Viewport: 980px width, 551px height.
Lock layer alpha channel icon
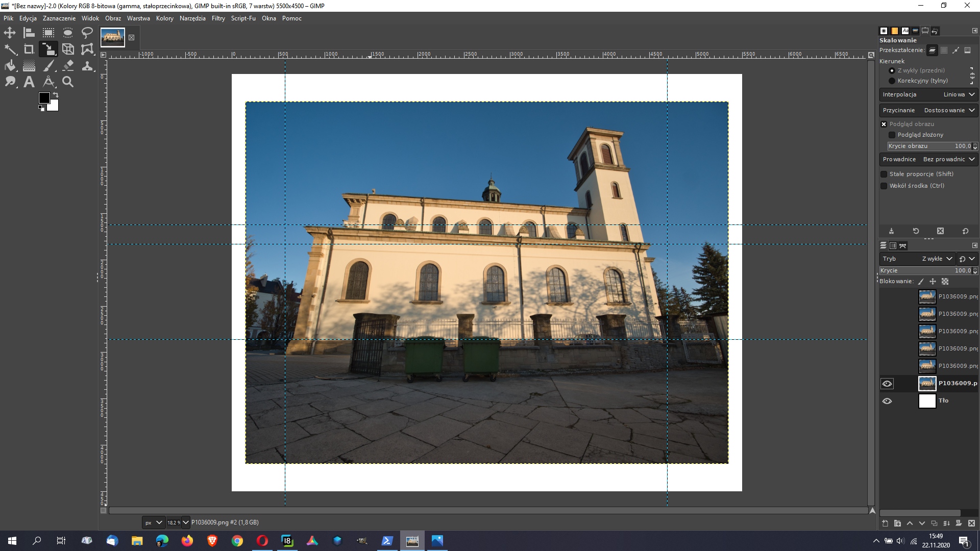tap(945, 282)
